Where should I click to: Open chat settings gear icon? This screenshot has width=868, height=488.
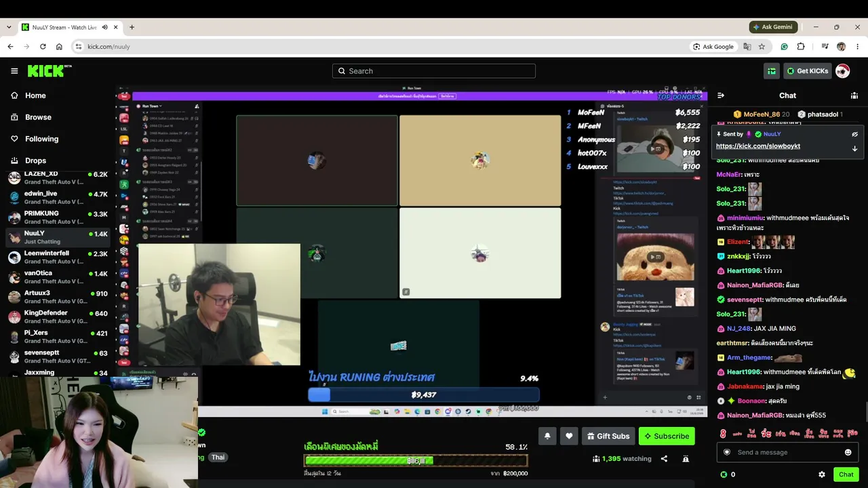click(822, 474)
